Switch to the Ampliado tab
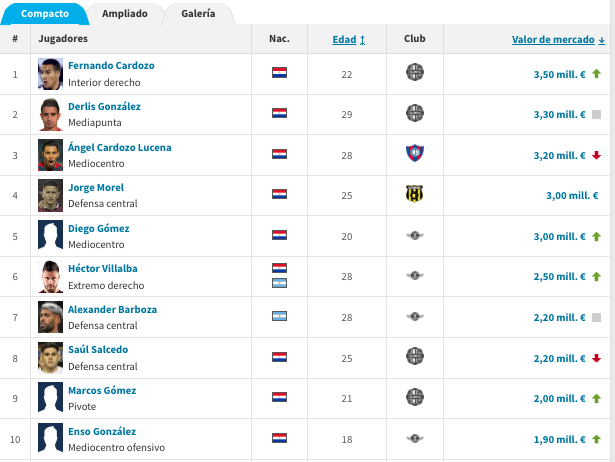 click(125, 14)
